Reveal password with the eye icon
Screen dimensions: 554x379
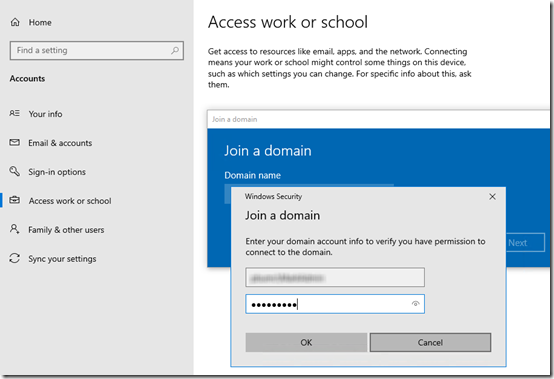(416, 304)
